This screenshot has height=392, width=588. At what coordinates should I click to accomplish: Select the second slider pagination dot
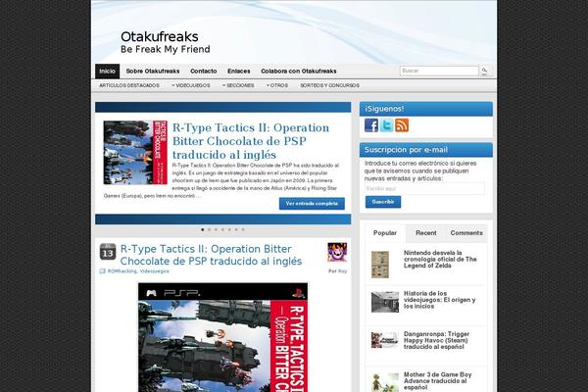point(210,229)
